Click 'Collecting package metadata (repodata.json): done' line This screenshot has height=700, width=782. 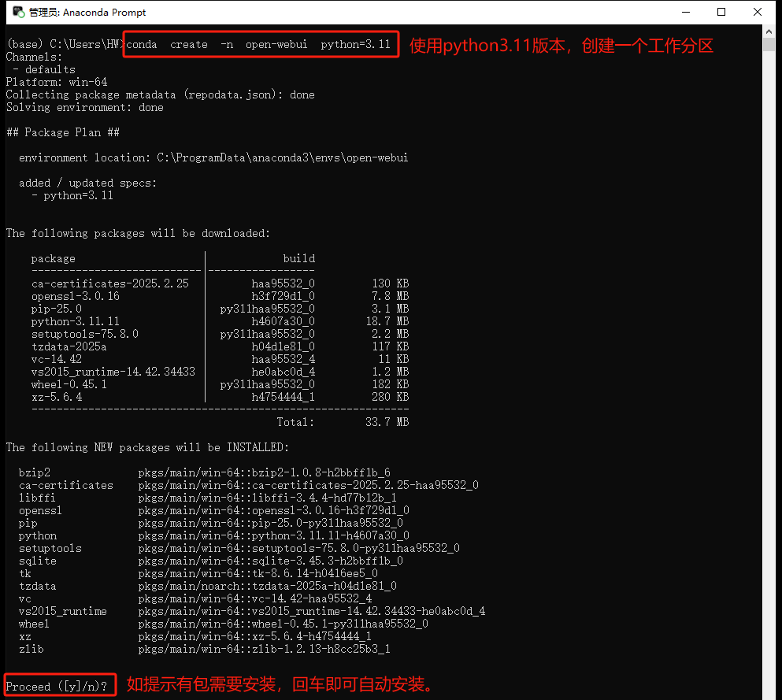pos(160,94)
